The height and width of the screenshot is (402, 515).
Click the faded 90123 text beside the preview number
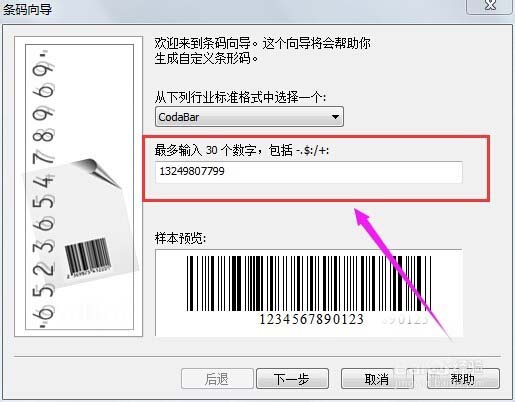pos(405,320)
